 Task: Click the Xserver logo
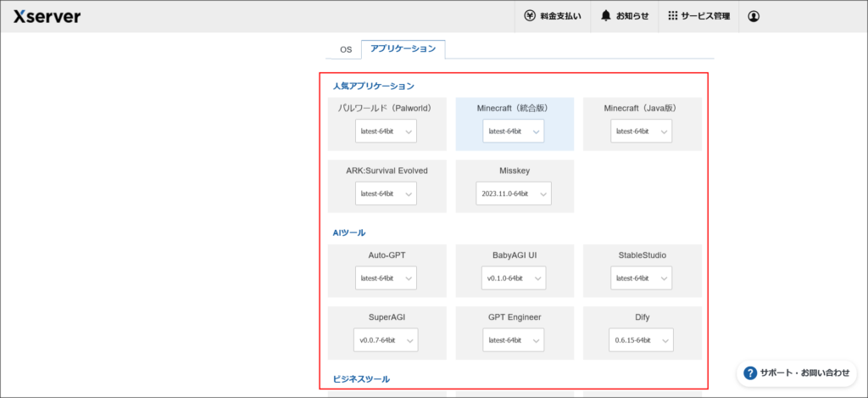(x=47, y=17)
